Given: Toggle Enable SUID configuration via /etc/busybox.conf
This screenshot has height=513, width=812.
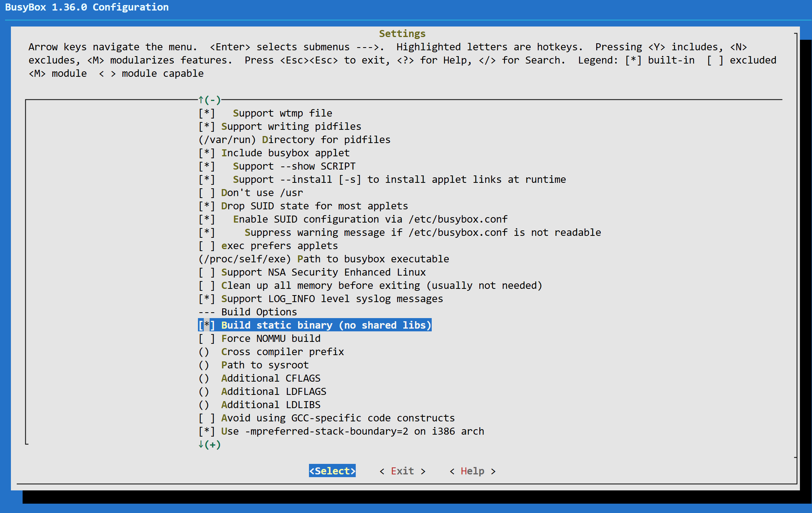Looking at the screenshot, I should 353,219.
